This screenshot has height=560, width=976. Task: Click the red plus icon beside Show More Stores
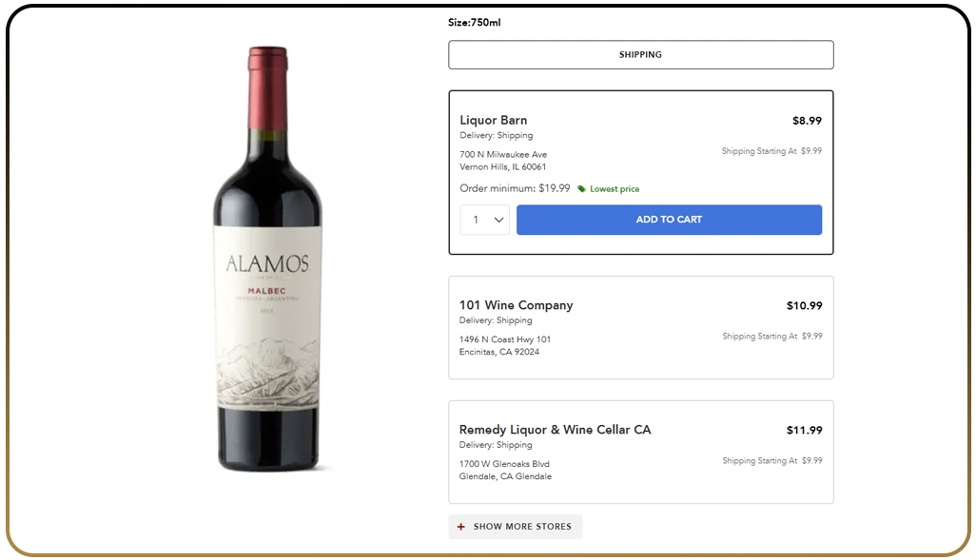coord(460,526)
